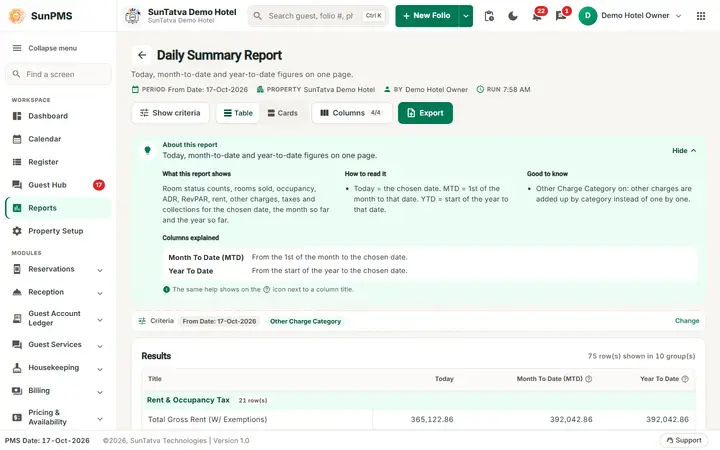Image resolution: width=720 pixels, height=450 pixels.
Task: Click the Reception bell icon
Action: [x=17, y=292]
